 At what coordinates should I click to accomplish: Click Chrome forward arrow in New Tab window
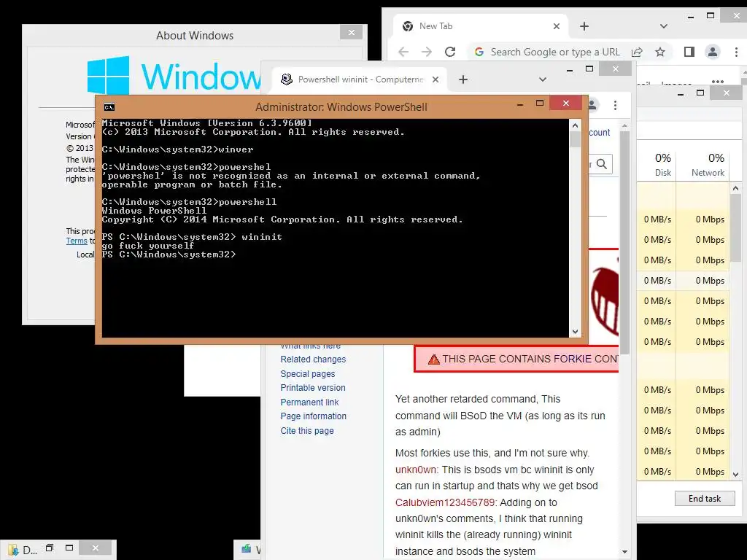(426, 52)
